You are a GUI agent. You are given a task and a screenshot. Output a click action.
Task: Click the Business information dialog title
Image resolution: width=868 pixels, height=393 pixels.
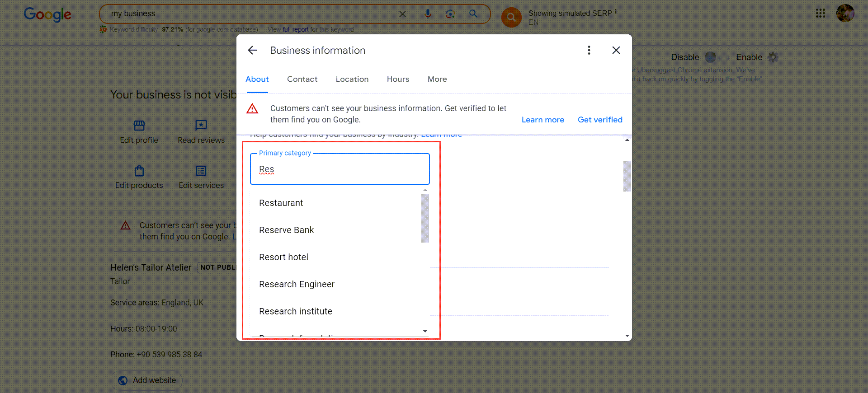(318, 50)
